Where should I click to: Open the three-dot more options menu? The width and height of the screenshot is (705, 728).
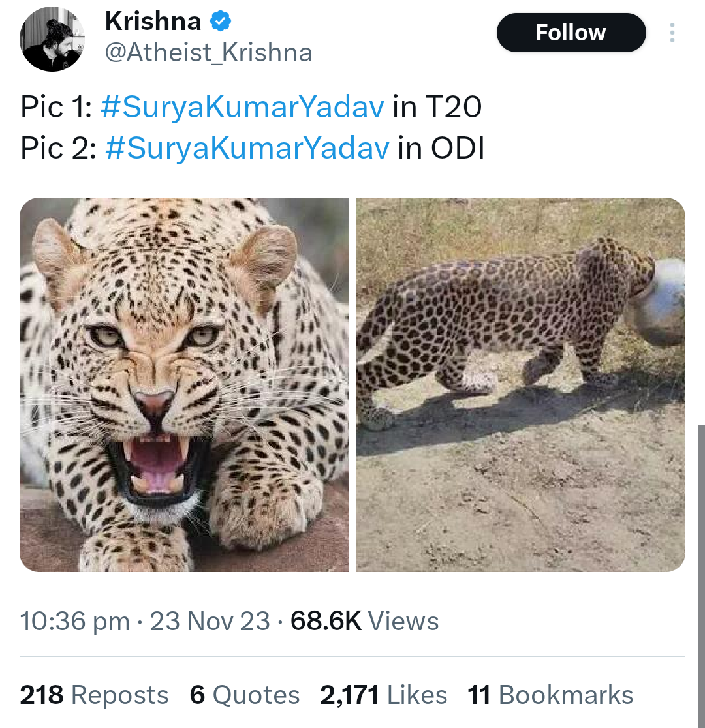click(672, 33)
